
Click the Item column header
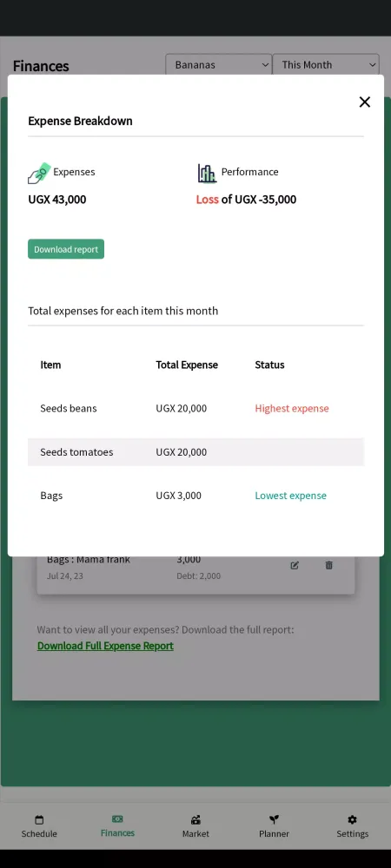click(x=50, y=365)
